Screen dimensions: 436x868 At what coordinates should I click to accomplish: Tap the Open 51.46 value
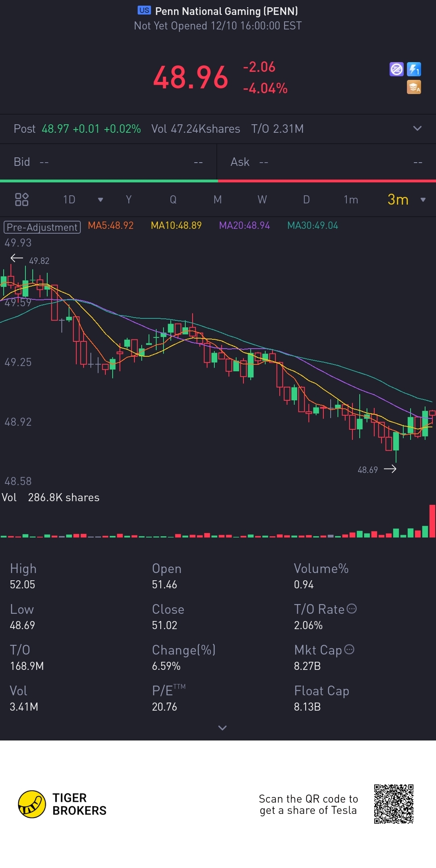click(x=164, y=584)
